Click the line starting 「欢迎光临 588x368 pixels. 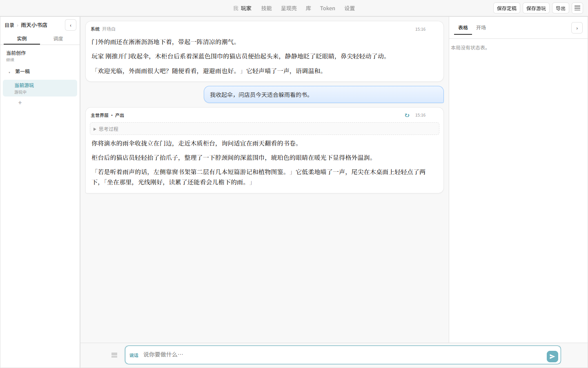(x=209, y=71)
